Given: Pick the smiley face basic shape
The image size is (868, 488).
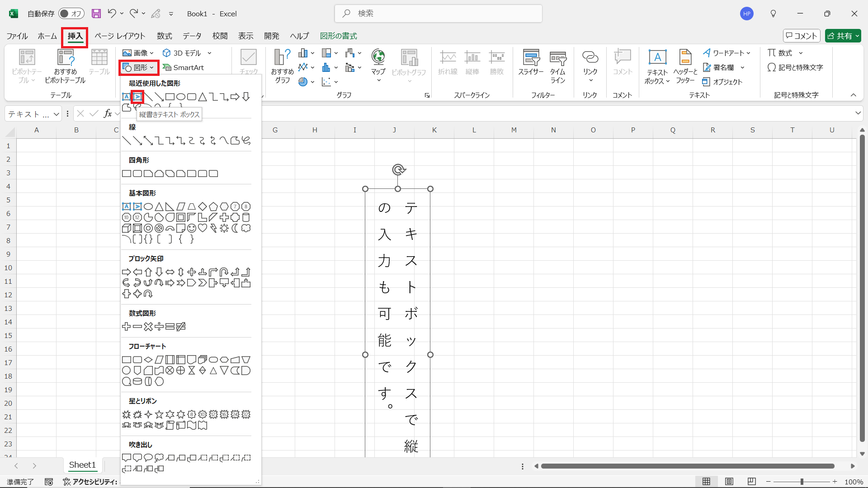Looking at the screenshot, I should (x=192, y=228).
